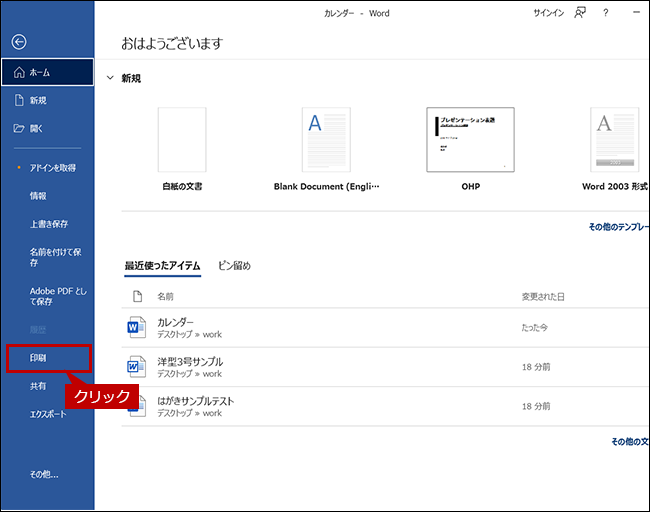This screenshot has width=650, height=512.
Task: Open その他のテンプレート link
Action: click(x=618, y=227)
